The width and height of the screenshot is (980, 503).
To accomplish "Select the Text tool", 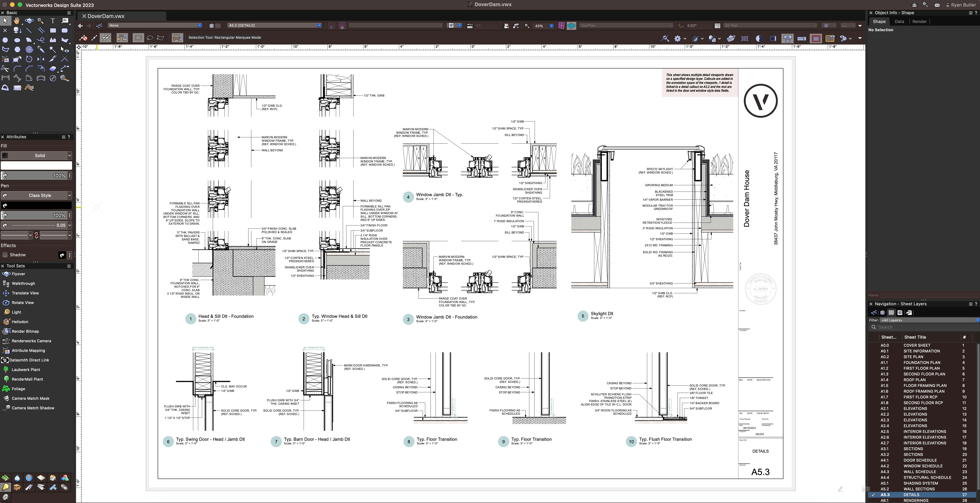I will pyautogui.click(x=53, y=20).
